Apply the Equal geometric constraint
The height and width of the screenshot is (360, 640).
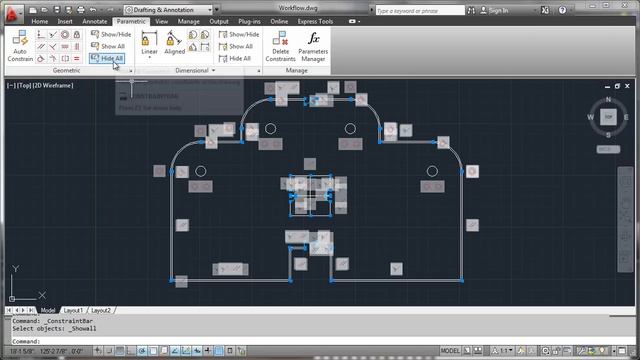pyautogui.click(x=77, y=58)
